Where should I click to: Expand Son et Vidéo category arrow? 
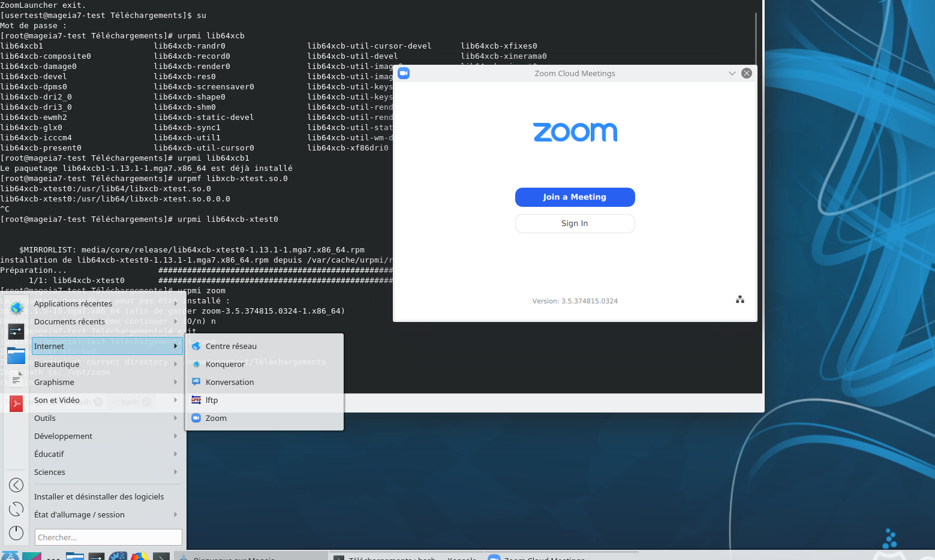click(x=176, y=400)
